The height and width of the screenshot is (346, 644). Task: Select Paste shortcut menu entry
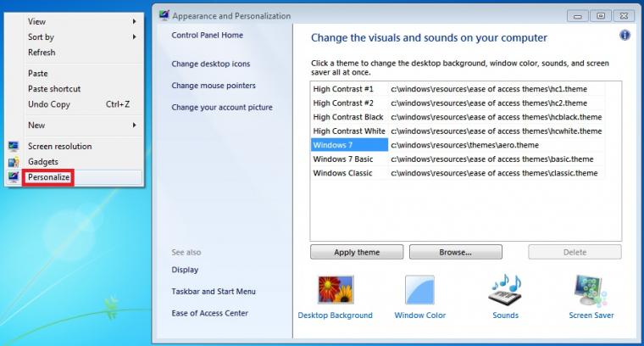tap(54, 89)
